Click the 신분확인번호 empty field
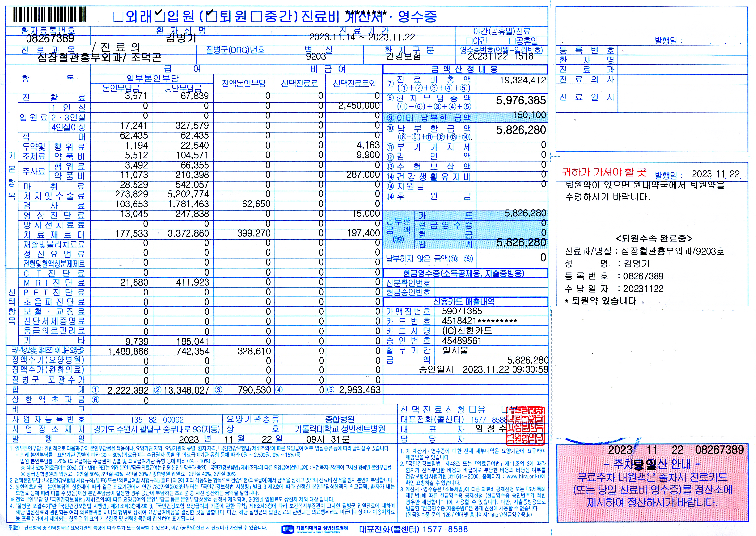 click(x=490, y=283)
